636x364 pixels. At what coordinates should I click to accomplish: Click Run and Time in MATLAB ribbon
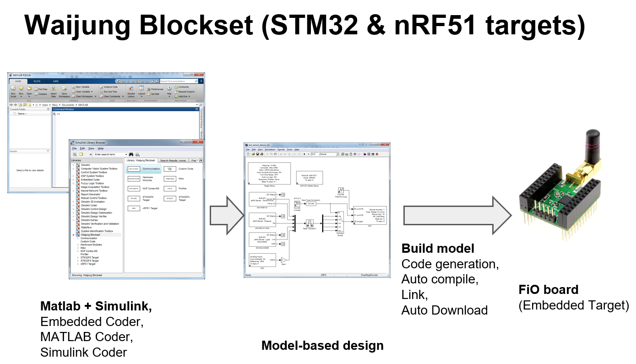tap(108, 92)
